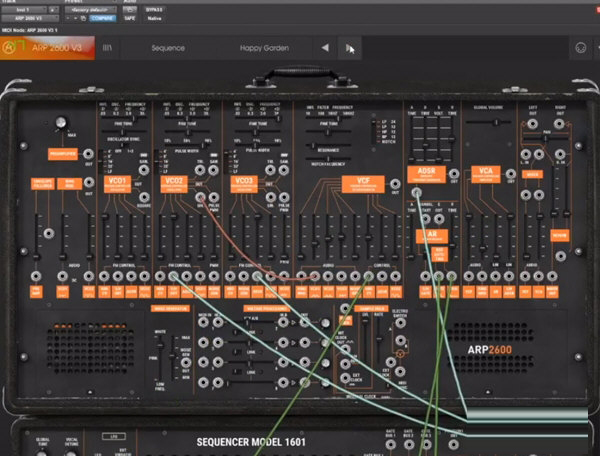Image resolution: width=600 pixels, height=456 pixels.
Task: Click the VCO3 TRI output jack
Action: click(x=270, y=170)
